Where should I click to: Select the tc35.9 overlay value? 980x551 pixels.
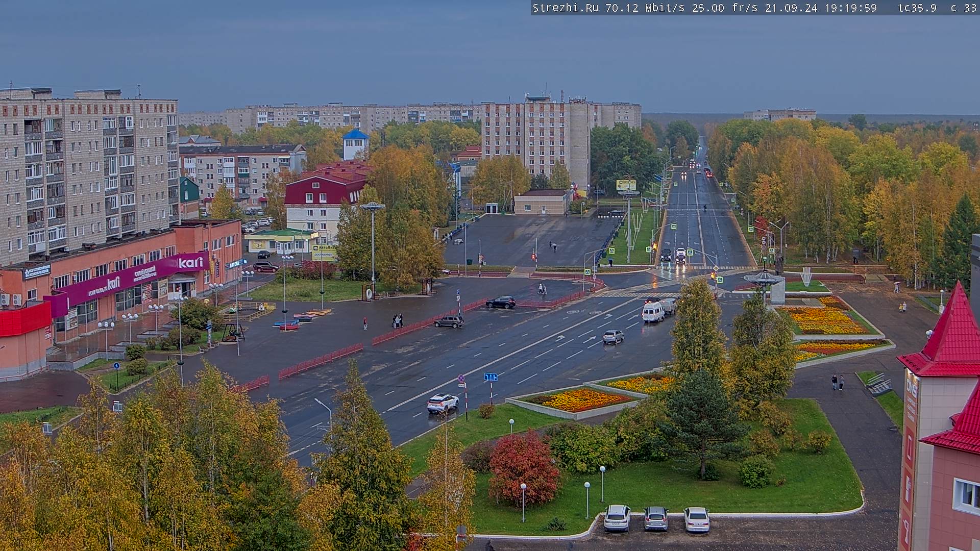tap(917, 8)
